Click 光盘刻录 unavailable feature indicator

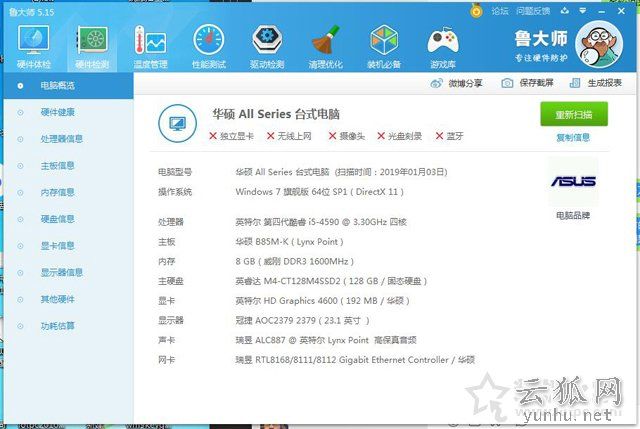coord(400,136)
